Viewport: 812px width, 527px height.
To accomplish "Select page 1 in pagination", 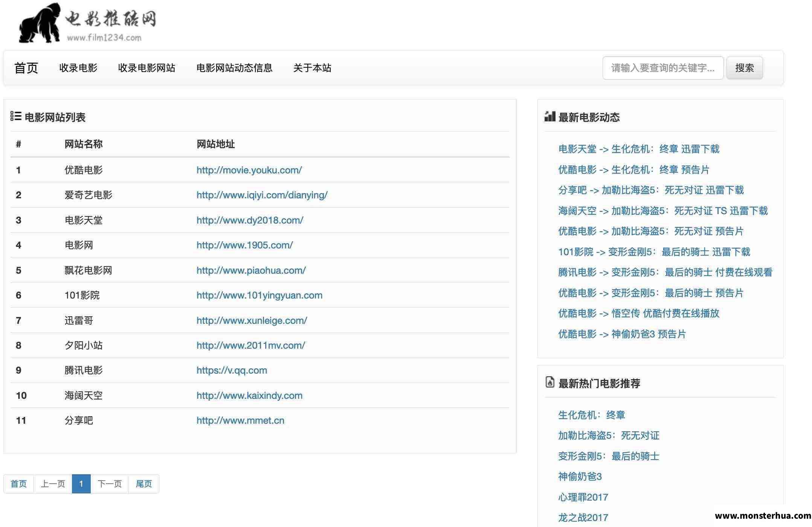I will 81,484.
